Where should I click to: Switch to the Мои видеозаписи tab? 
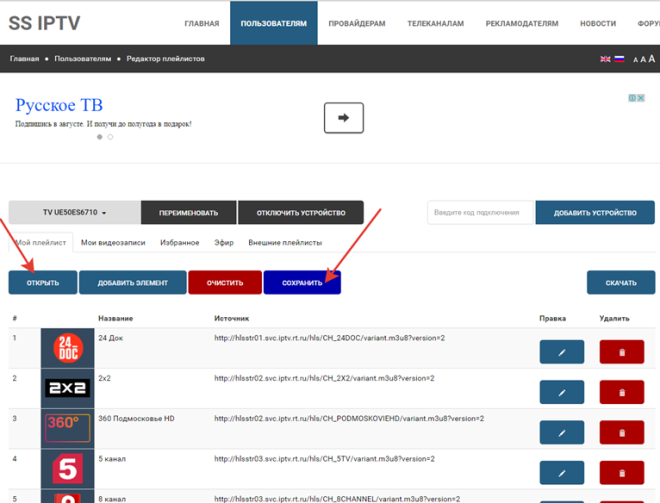click(x=113, y=242)
